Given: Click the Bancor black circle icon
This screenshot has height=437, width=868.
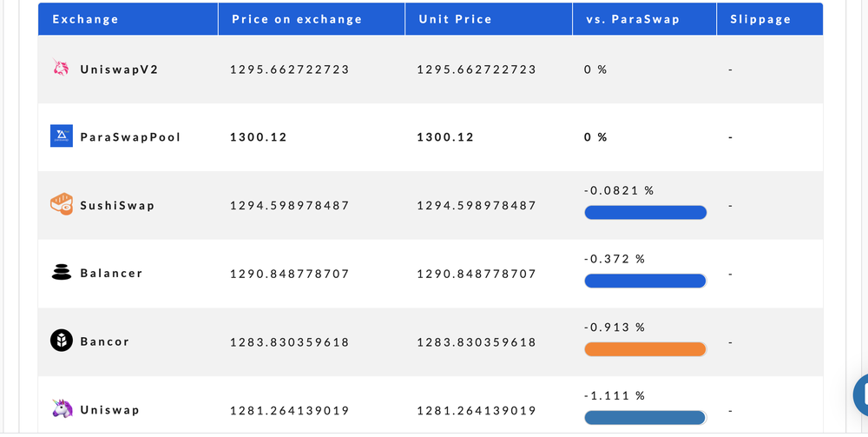Looking at the screenshot, I should [x=62, y=341].
